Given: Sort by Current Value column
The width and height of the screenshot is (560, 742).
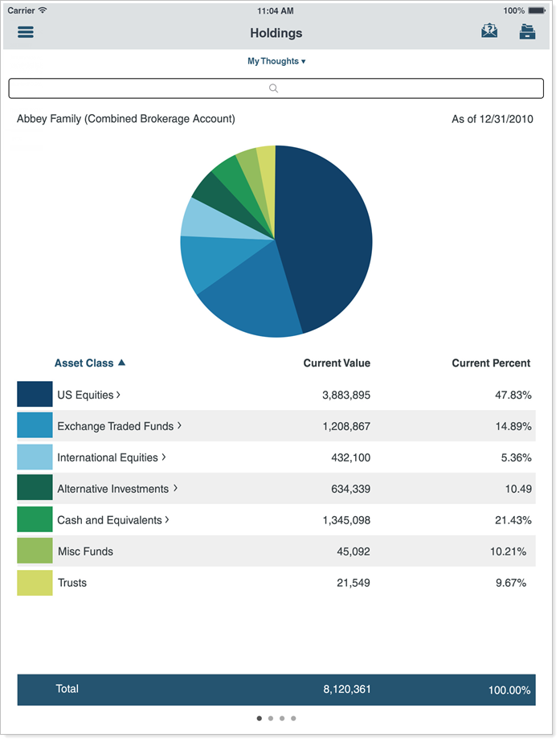Looking at the screenshot, I should [x=337, y=363].
